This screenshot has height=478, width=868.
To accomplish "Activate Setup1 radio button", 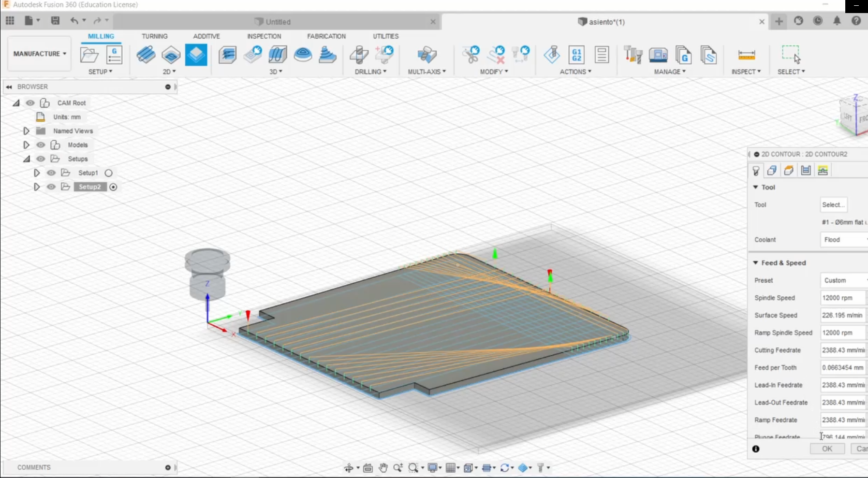I will point(109,173).
